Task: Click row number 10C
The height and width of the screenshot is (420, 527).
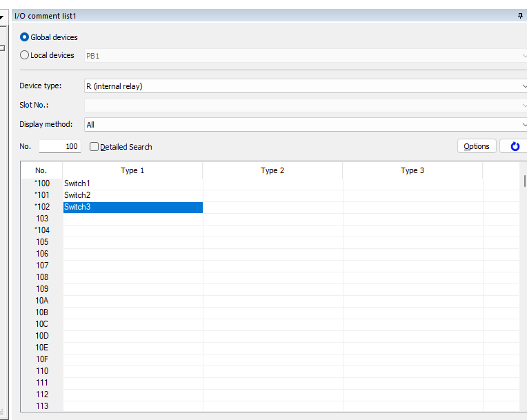Action: click(x=42, y=324)
